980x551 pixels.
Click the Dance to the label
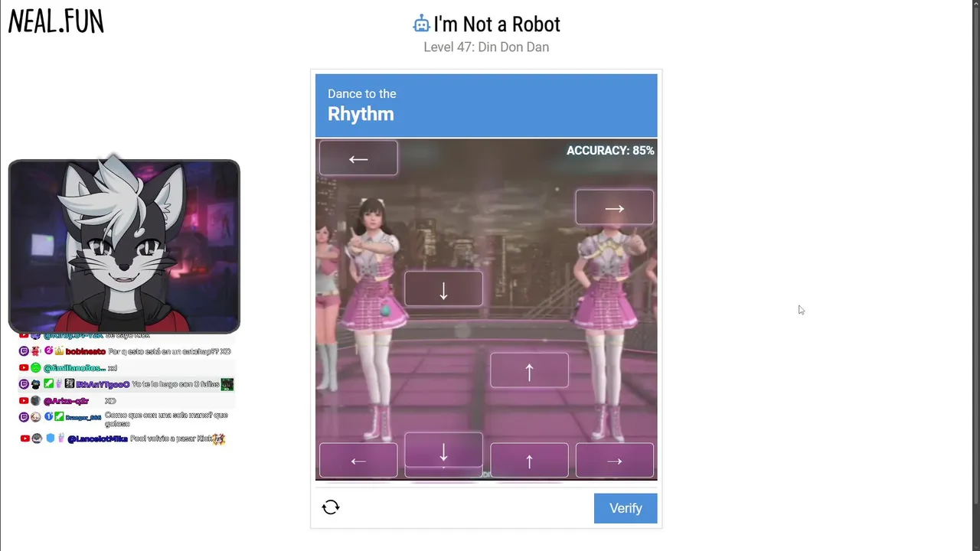click(x=362, y=93)
